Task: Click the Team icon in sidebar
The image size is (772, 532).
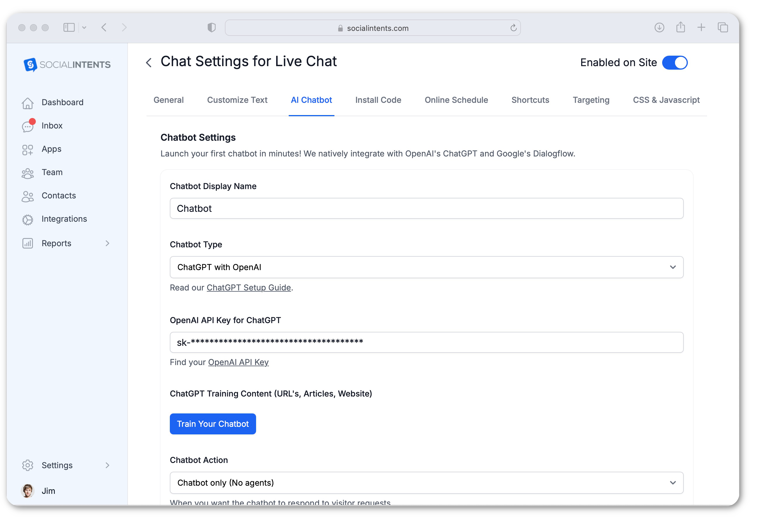Action: point(28,172)
